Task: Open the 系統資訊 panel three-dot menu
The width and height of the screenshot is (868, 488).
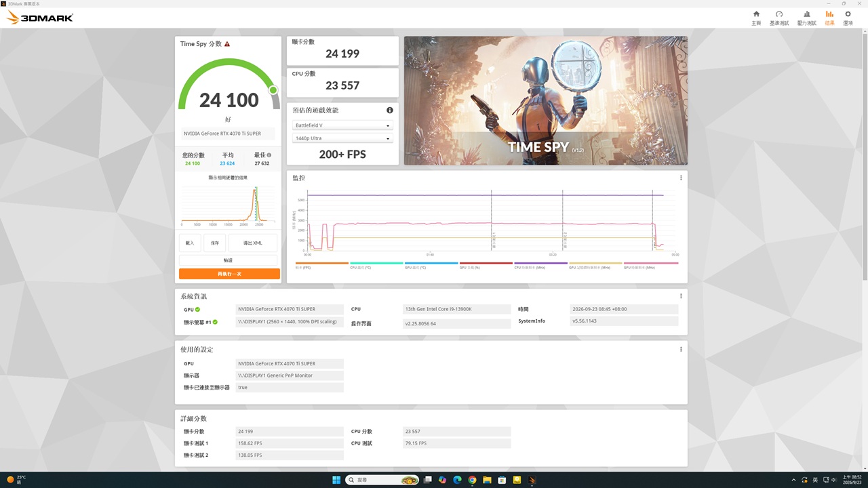Action: pyautogui.click(x=681, y=296)
